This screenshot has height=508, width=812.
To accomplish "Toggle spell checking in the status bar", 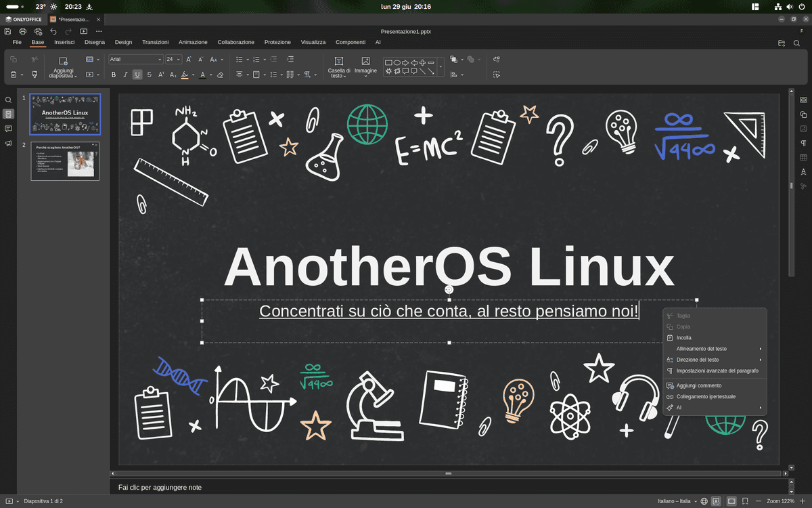I will pyautogui.click(x=717, y=501).
